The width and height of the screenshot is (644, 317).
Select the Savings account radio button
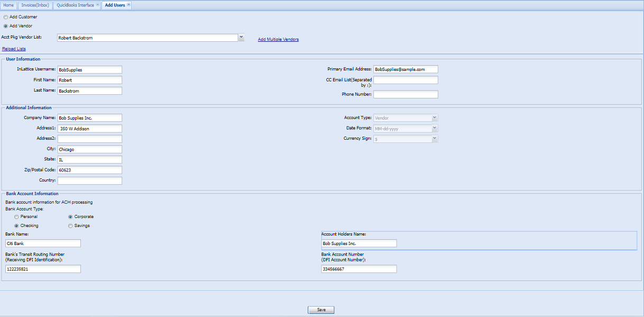point(70,226)
